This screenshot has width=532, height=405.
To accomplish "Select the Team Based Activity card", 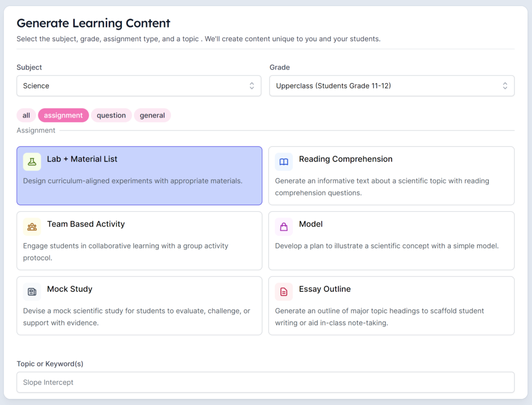I will tap(139, 241).
